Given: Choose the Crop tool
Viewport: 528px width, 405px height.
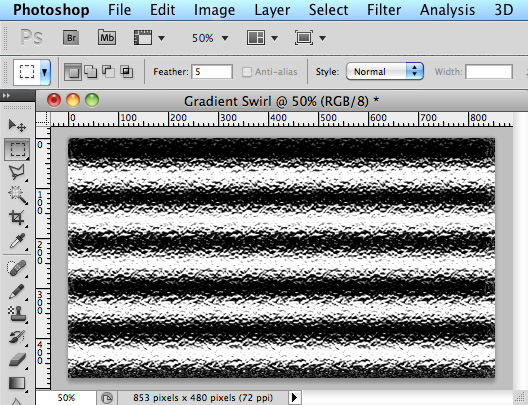Looking at the screenshot, I should (17, 217).
